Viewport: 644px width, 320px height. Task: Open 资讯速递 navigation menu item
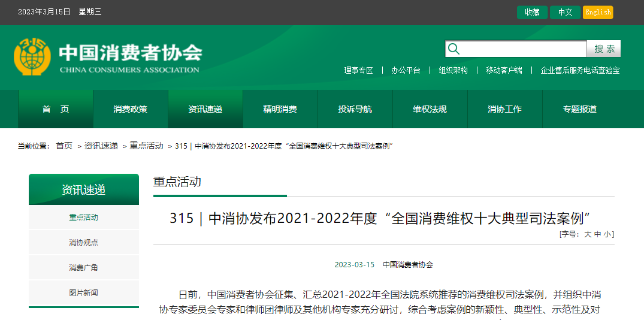coord(205,109)
